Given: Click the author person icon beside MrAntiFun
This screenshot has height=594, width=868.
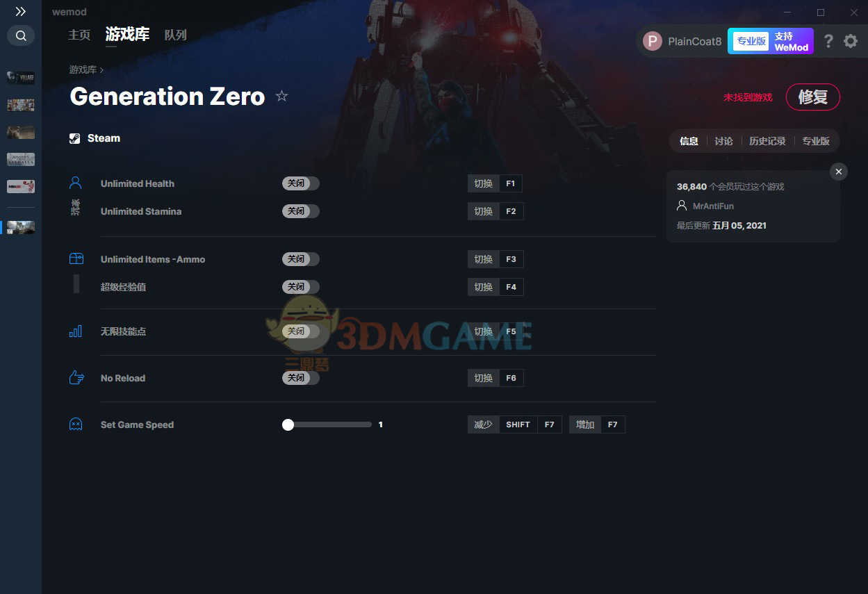Looking at the screenshot, I should pos(682,206).
